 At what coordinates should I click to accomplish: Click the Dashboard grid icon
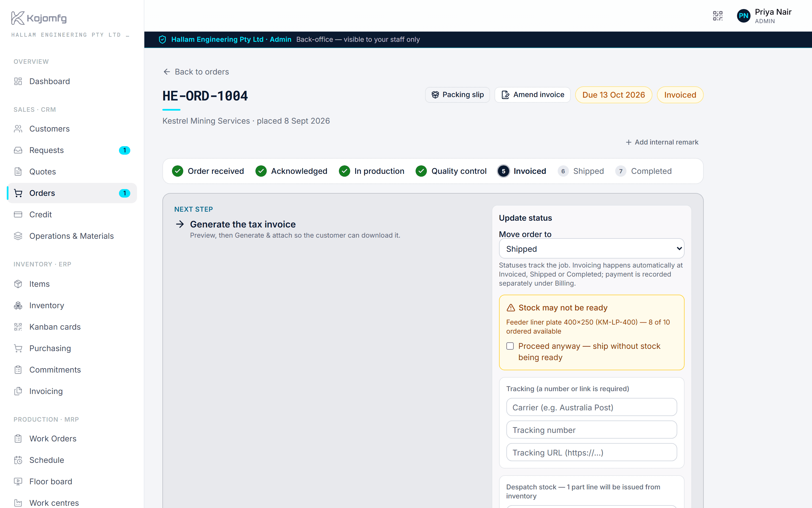pos(18,81)
